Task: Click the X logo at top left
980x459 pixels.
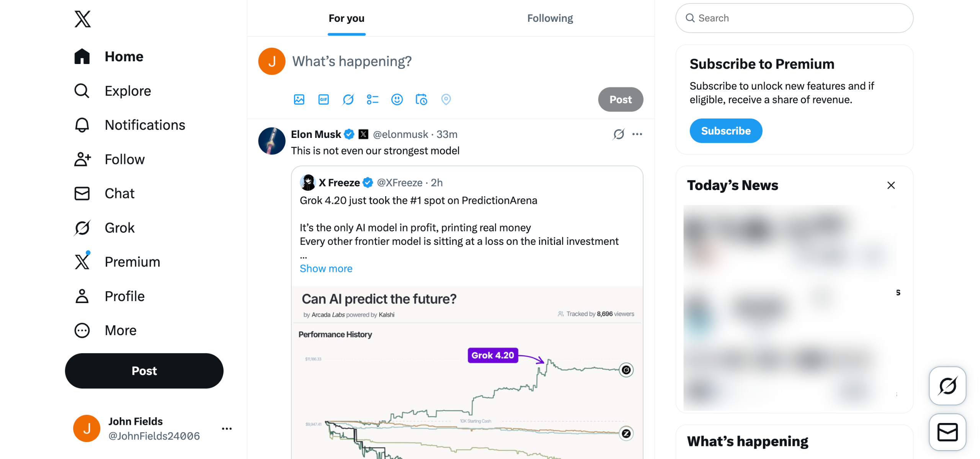Action: 82,19
